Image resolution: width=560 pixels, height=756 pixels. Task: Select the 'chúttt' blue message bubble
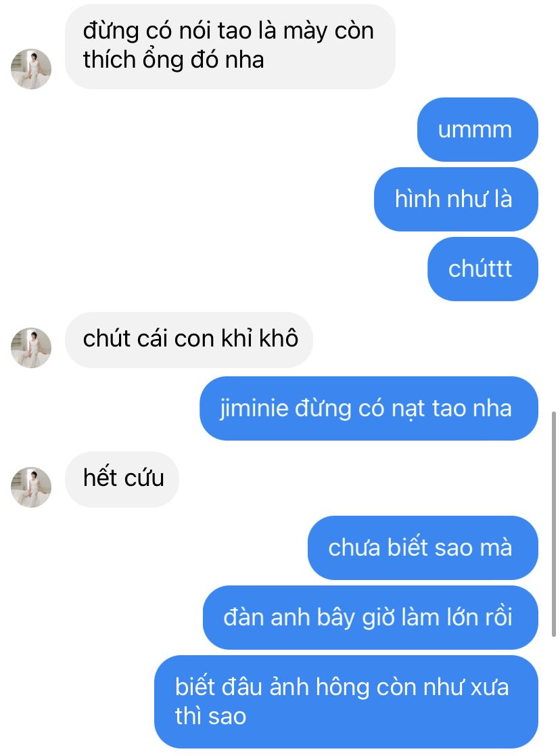[482, 269]
